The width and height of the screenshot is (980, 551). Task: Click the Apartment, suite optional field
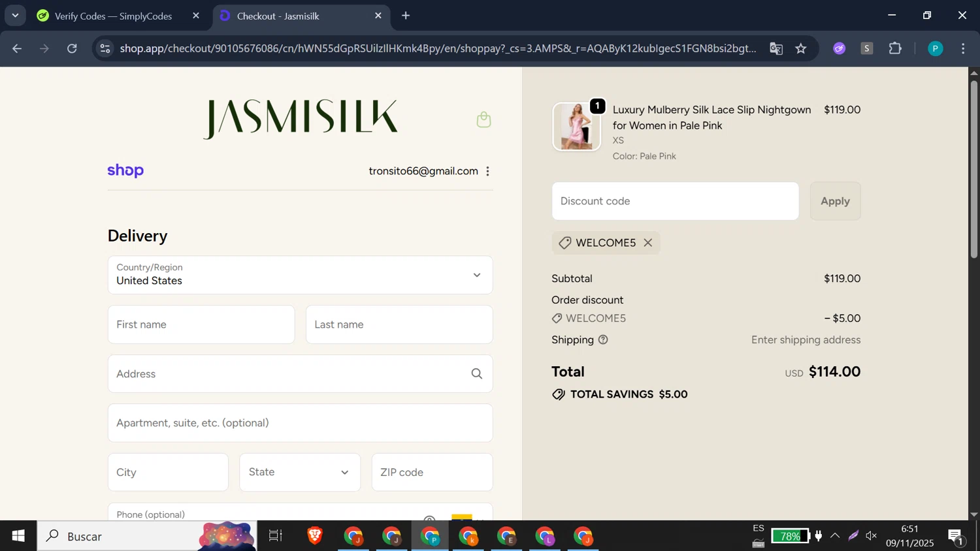click(x=300, y=423)
